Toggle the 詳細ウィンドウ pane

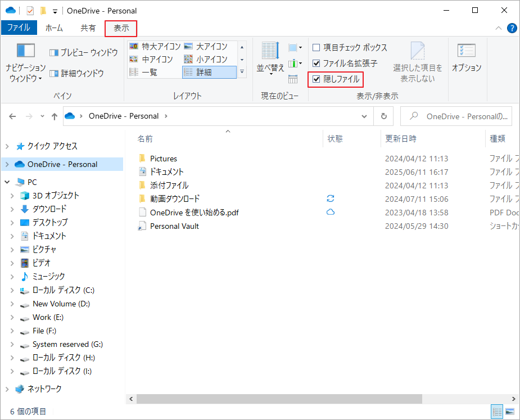coord(76,73)
